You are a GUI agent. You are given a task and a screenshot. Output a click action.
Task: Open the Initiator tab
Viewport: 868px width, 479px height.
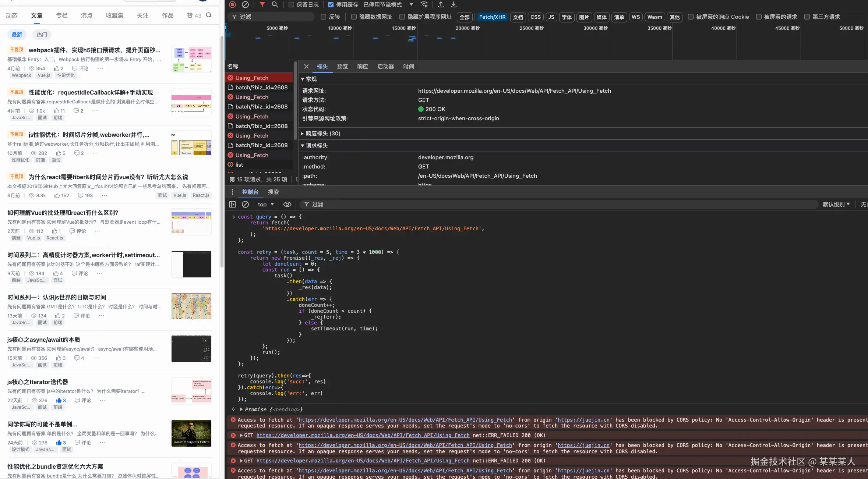coord(385,67)
